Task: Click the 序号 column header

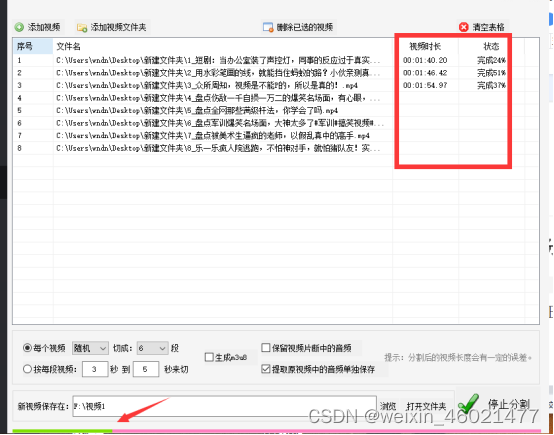Action: click(33, 46)
